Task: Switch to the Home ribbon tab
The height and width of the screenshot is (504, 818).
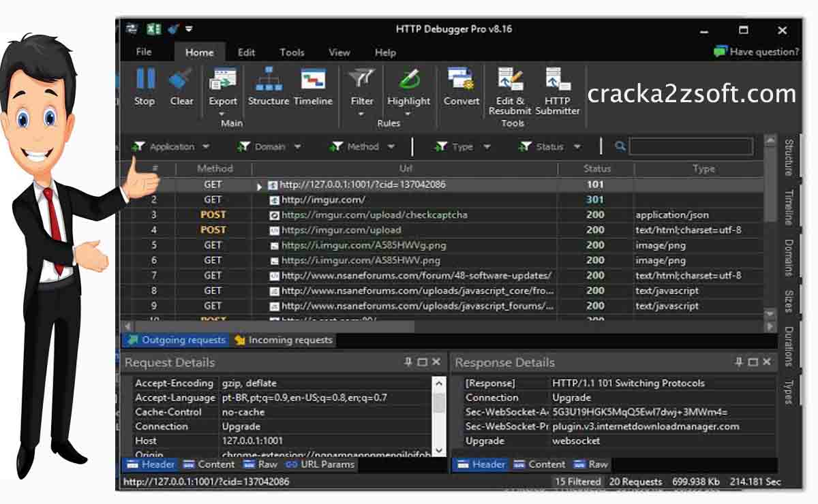Action: click(199, 52)
